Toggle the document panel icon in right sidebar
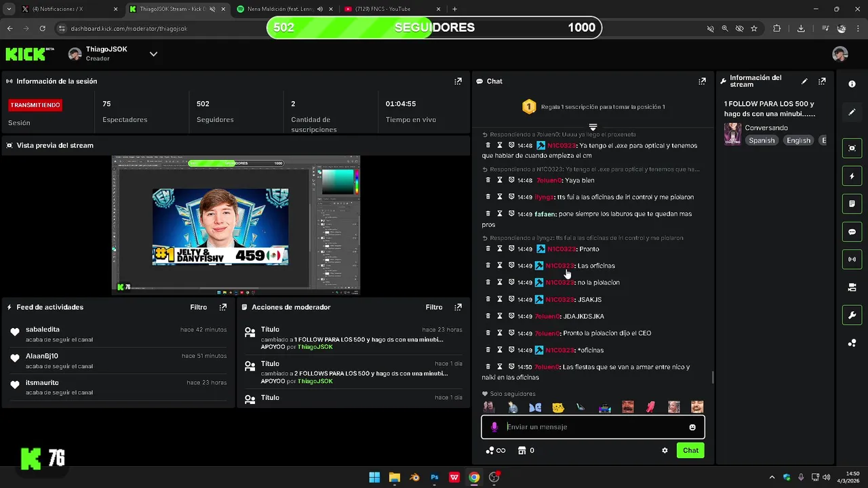The width and height of the screenshot is (868, 488). click(852, 203)
